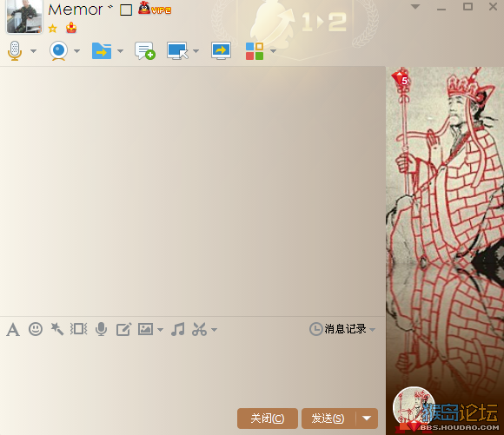Open 消息记录 message history

click(338, 329)
